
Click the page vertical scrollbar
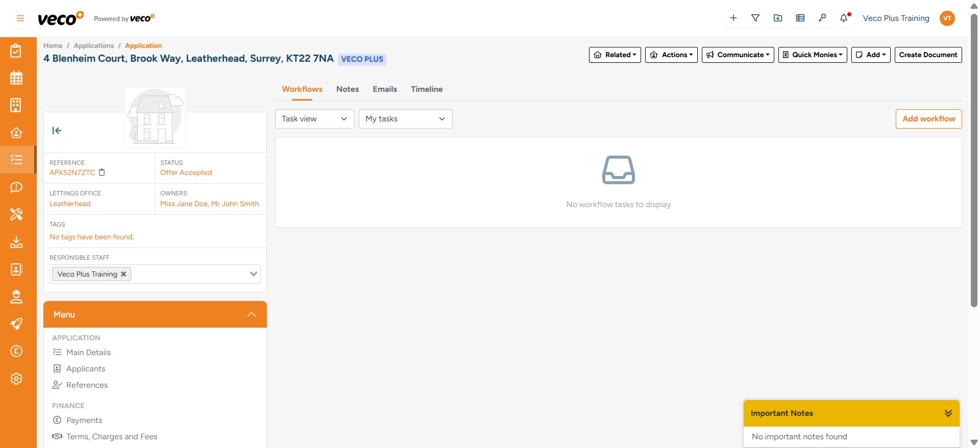[974, 161]
